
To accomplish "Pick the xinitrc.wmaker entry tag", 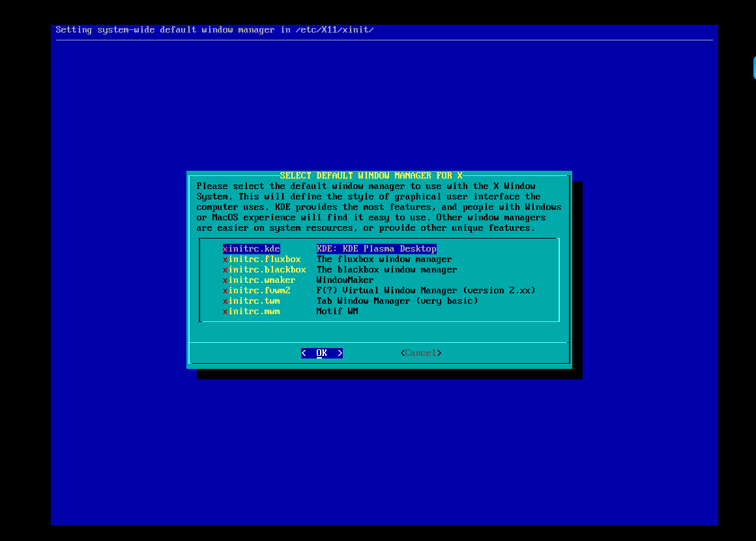I will click(x=259, y=280).
